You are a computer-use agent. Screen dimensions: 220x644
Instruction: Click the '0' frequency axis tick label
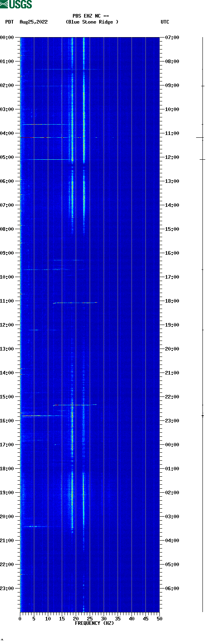tap(20, 619)
